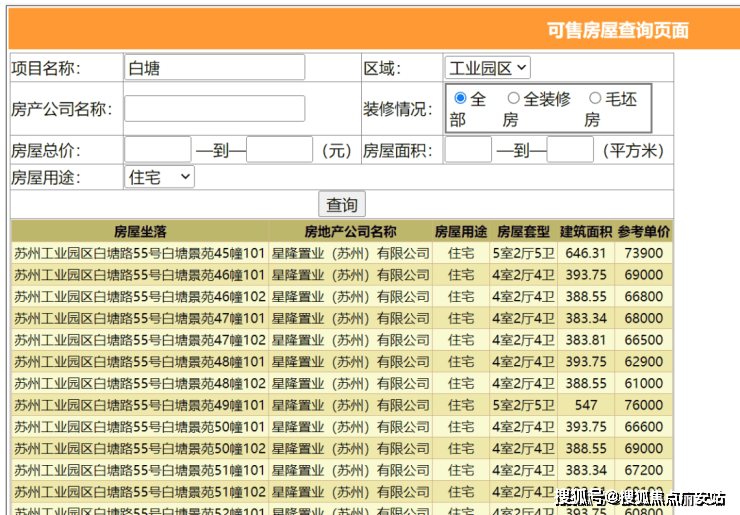The height and width of the screenshot is (515, 740).
Task: Click the 可售房屋查询页面 banner title
Action: 617,30
